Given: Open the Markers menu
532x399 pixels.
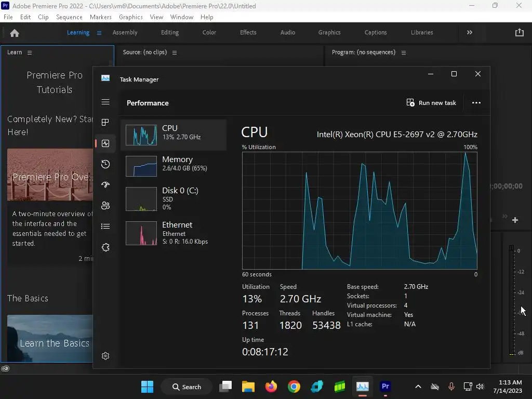Looking at the screenshot, I should pyautogui.click(x=100, y=17).
